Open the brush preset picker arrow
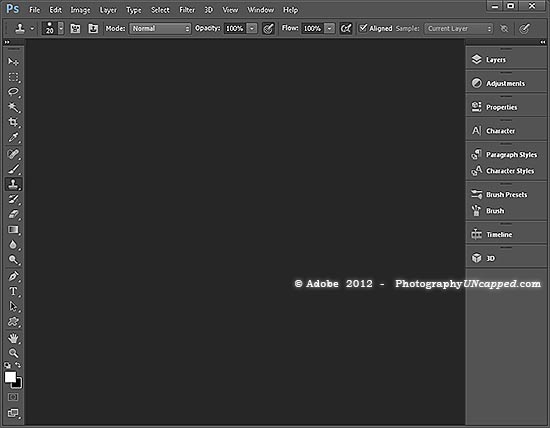 [x=61, y=28]
